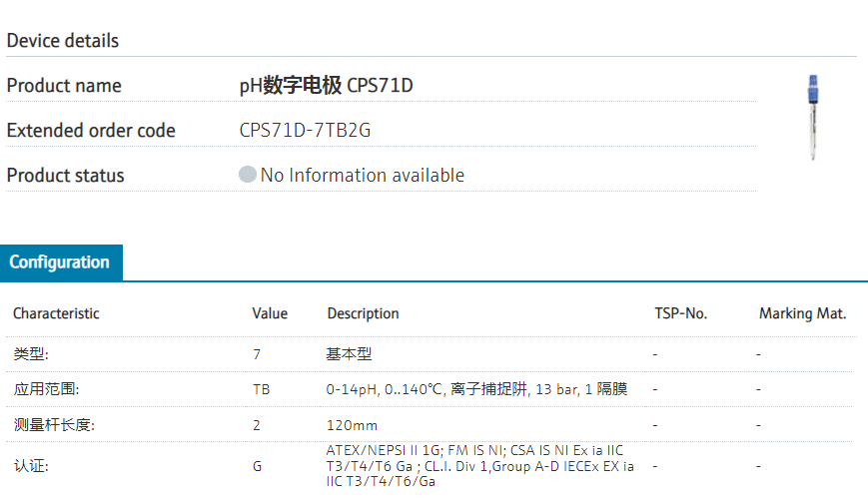Click the TSP-No. column header
Image resolution: width=868 pixels, height=502 pixels.
click(x=679, y=313)
